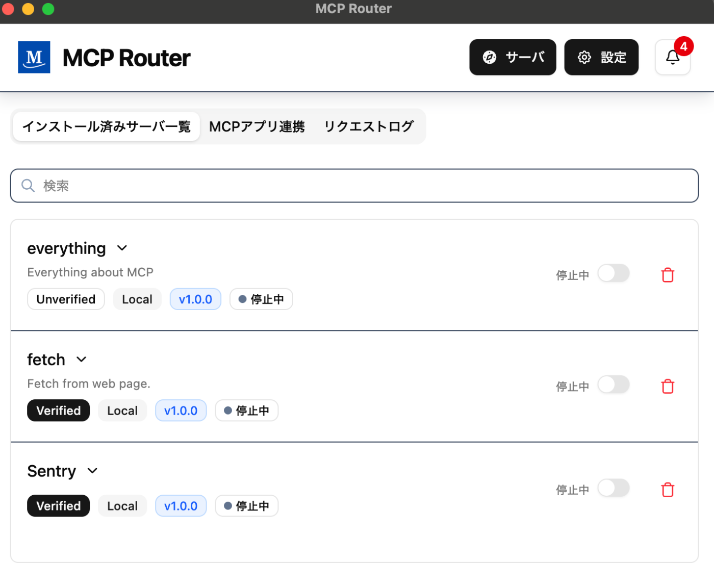Click the 停止中 status pill on fetch
This screenshot has width=714, height=588.
coord(247,411)
